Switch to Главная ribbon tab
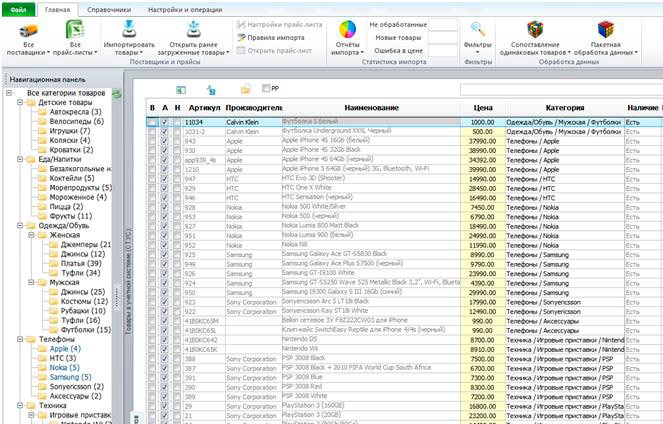This screenshot has width=663, height=424. pos(58,10)
